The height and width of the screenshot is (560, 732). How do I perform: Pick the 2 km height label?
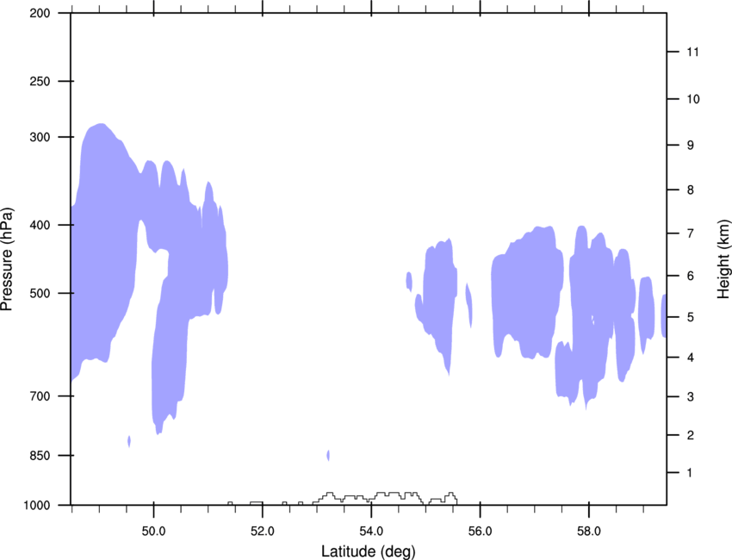click(691, 435)
